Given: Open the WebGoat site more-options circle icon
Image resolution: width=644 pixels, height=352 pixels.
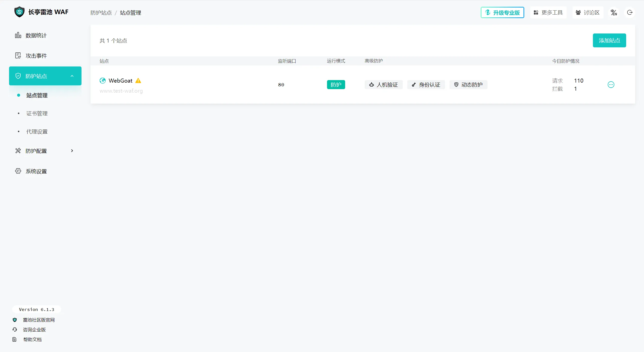Looking at the screenshot, I should point(611,85).
